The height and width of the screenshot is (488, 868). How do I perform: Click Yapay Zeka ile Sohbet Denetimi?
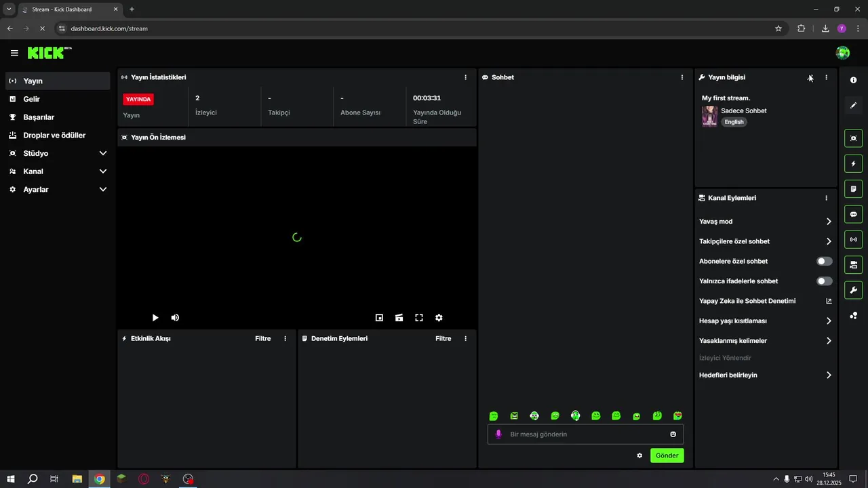coord(747,301)
